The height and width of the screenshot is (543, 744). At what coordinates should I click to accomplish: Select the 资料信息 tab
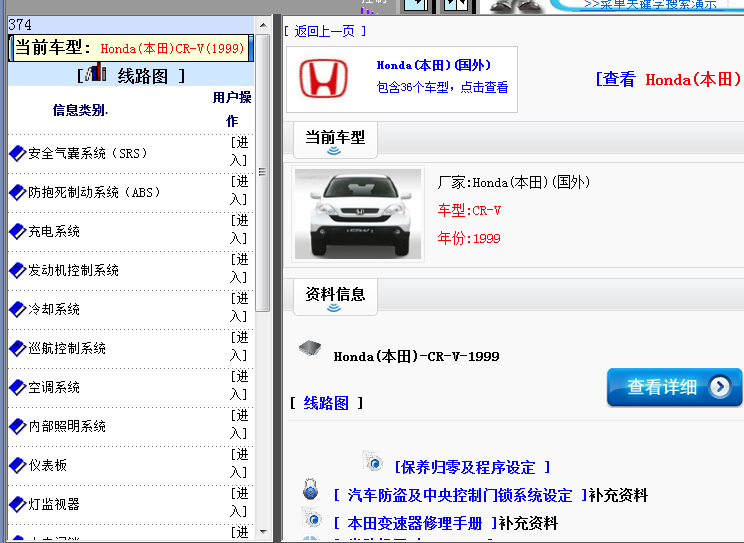click(335, 297)
